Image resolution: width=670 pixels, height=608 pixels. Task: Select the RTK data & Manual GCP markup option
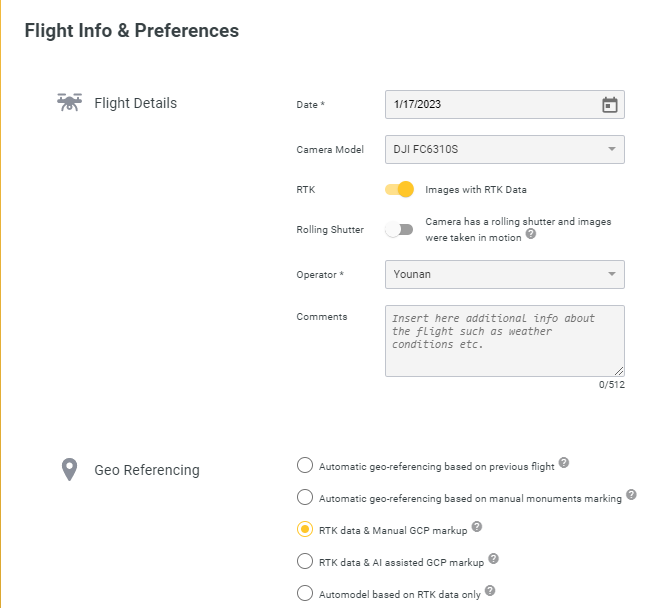pyautogui.click(x=305, y=529)
